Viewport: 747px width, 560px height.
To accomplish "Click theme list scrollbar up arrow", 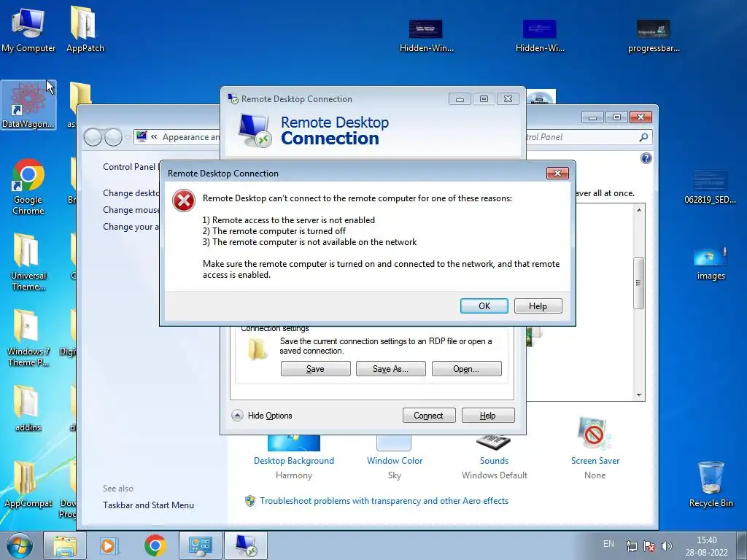I will point(639,210).
